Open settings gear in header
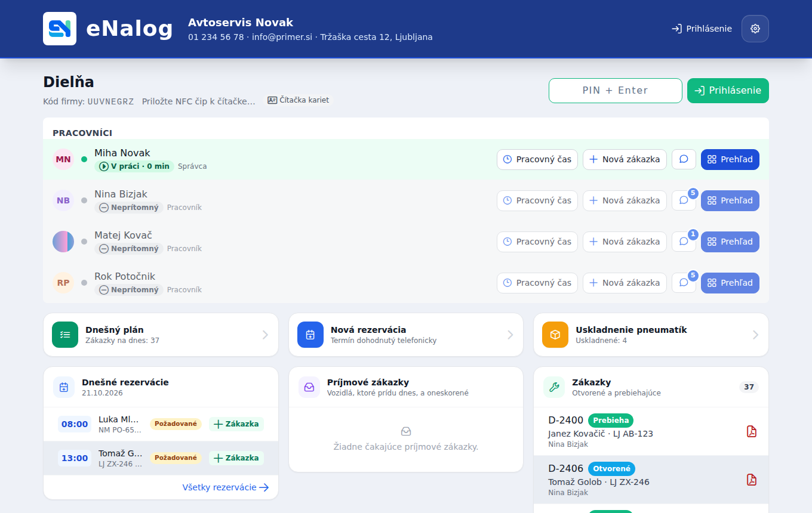 [755, 29]
